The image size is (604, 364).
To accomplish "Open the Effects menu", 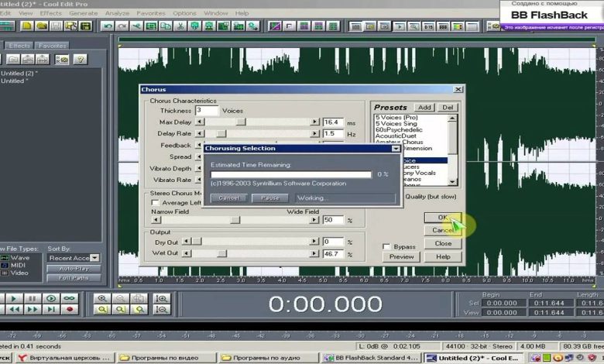I will (x=50, y=13).
